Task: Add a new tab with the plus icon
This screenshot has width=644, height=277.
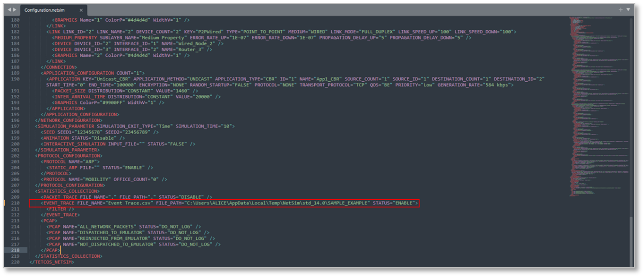Action: point(621,9)
